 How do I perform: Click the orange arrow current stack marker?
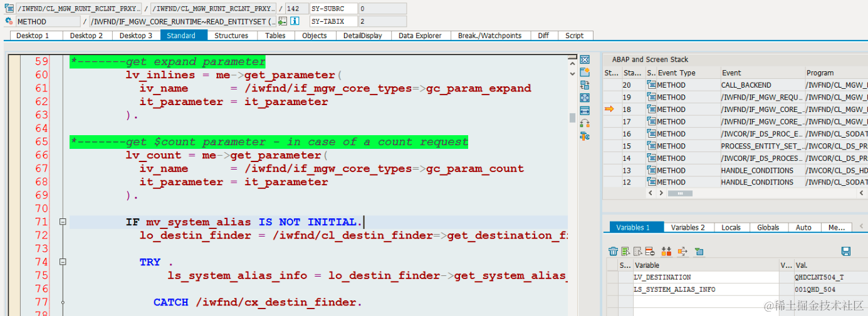click(609, 109)
